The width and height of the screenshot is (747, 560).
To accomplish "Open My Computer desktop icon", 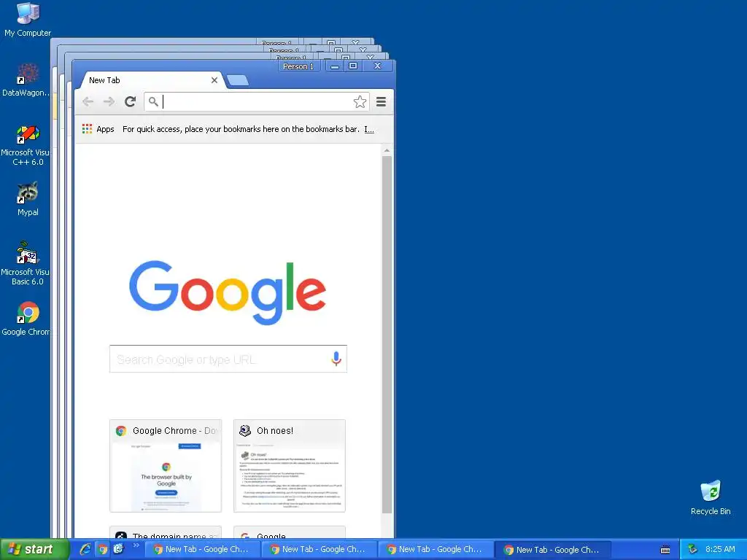I will (x=28, y=20).
